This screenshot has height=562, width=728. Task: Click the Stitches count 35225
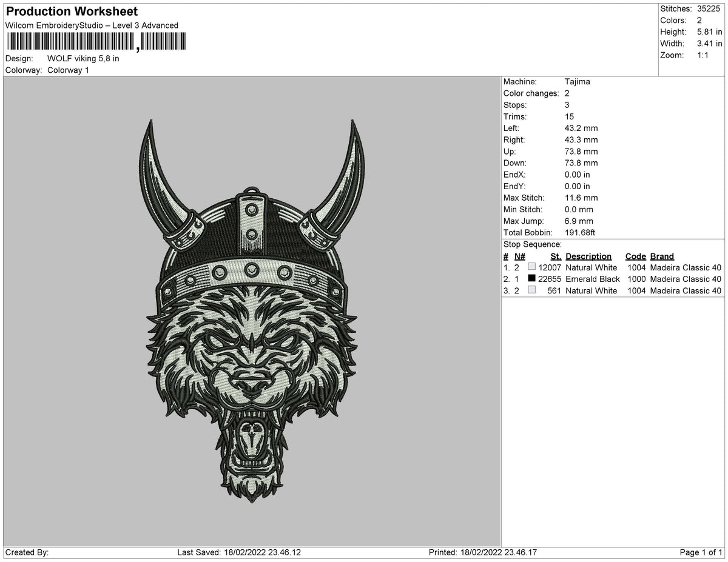[x=710, y=8]
